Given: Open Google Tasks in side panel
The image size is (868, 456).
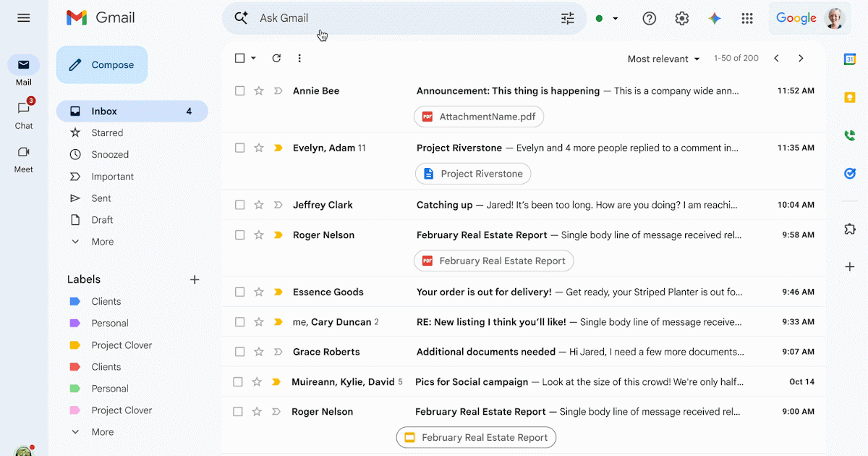Looking at the screenshot, I should pos(849,173).
